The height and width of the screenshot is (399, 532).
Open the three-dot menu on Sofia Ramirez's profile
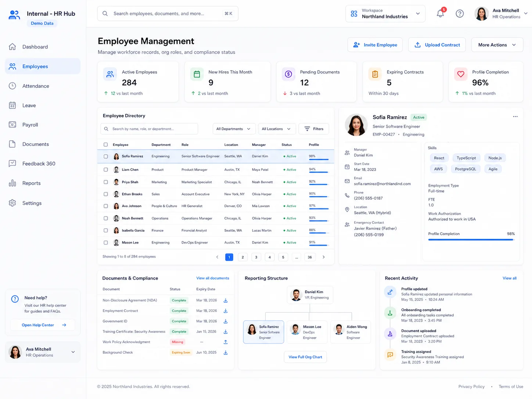click(x=515, y=117)
